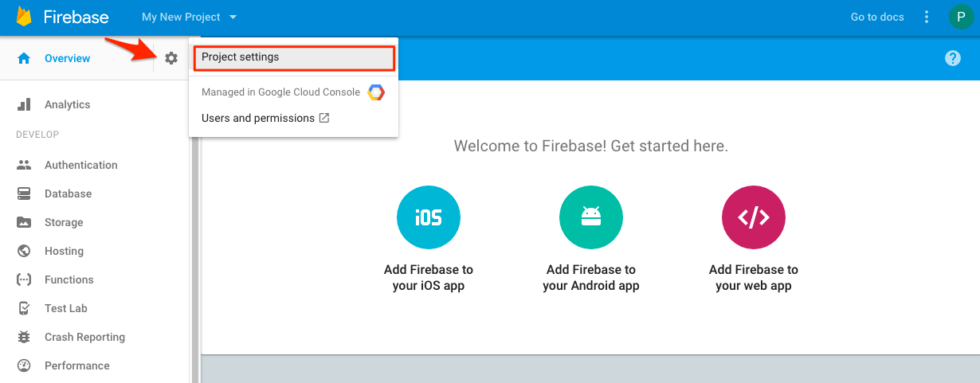Image resolution: width=980 pixels, height=383 pixels.
Task: Click the iOS app circle icon
Action: [429, 217]
